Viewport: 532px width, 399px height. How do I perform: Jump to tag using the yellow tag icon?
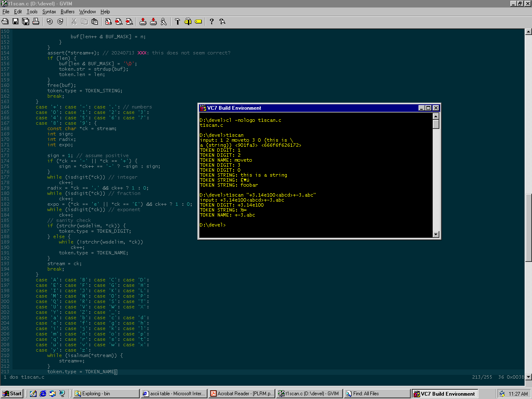point(198,21)
